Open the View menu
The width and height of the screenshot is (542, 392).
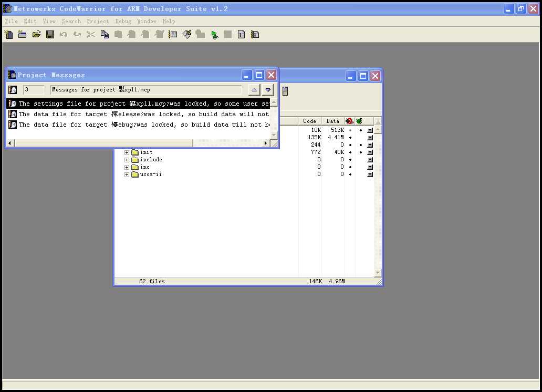pos(49,22)
